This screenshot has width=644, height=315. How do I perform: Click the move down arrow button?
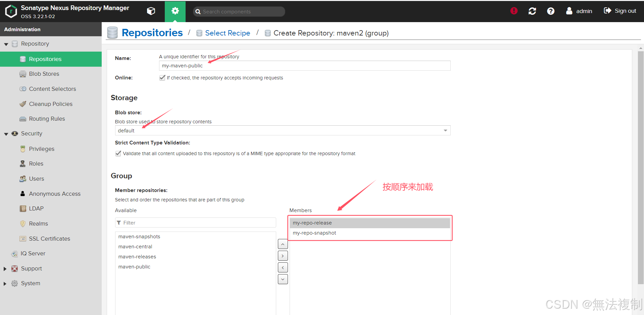pyautogui.click(x=283, y=279)
